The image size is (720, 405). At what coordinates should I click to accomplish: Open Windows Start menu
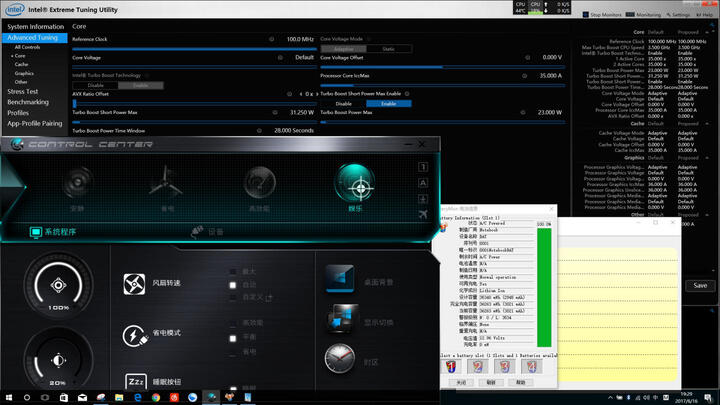point(8,397)
